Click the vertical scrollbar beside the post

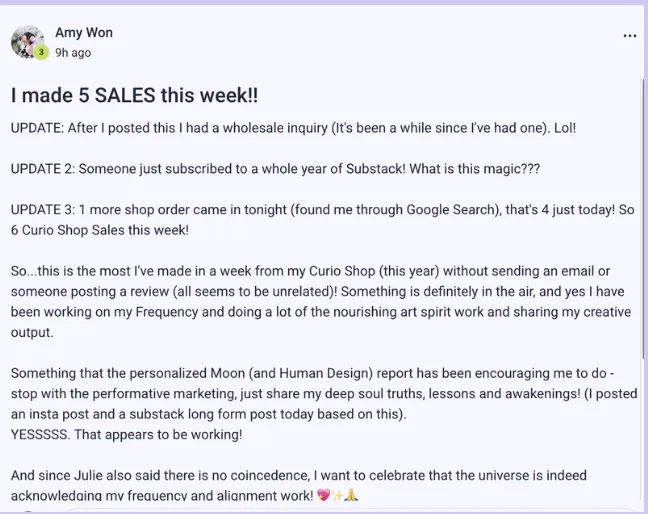(x=643, y=250)
